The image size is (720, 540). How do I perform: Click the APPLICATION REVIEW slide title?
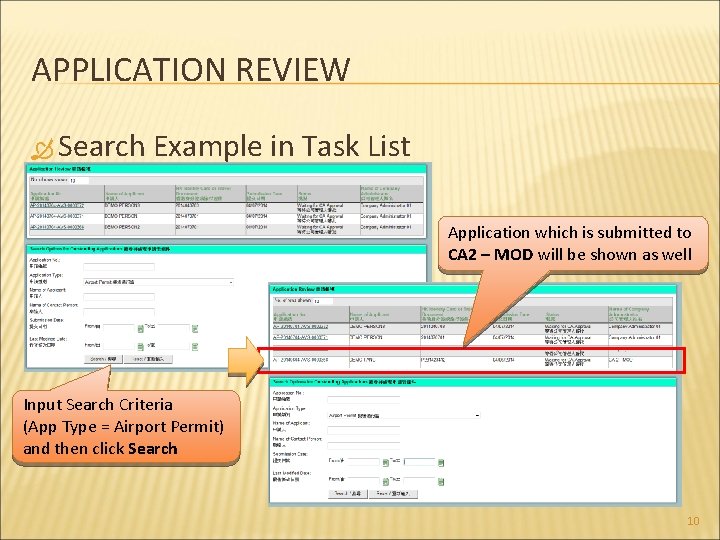(x=191, y=70)
